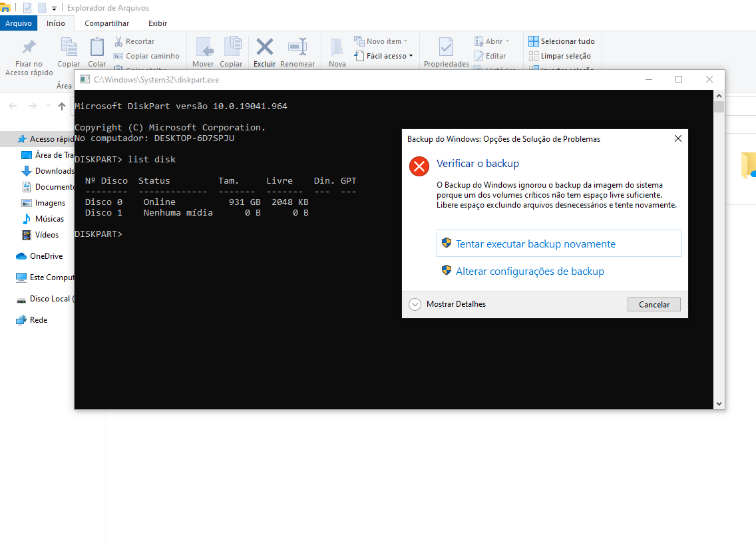The height and width of the screenshot is (543, 756).
Task: Open Músicas in sidebar
Action: click(x=43, y=219)
